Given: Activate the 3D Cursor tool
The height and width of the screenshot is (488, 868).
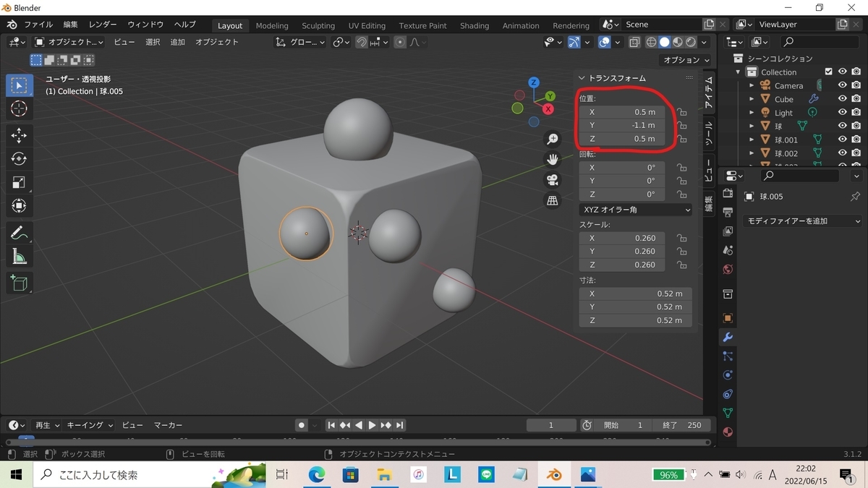Looking at the screenshot, I should [x=20, y=109].
